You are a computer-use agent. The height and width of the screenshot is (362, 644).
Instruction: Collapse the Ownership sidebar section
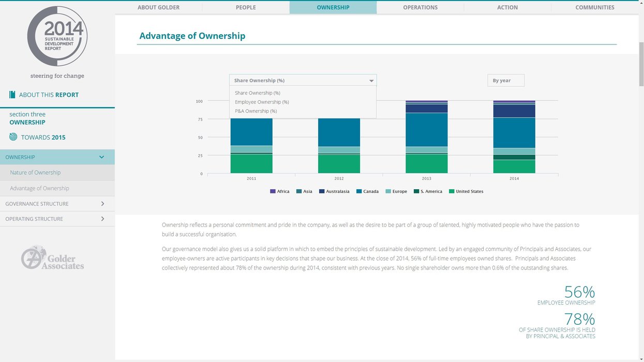coord(101,157)
